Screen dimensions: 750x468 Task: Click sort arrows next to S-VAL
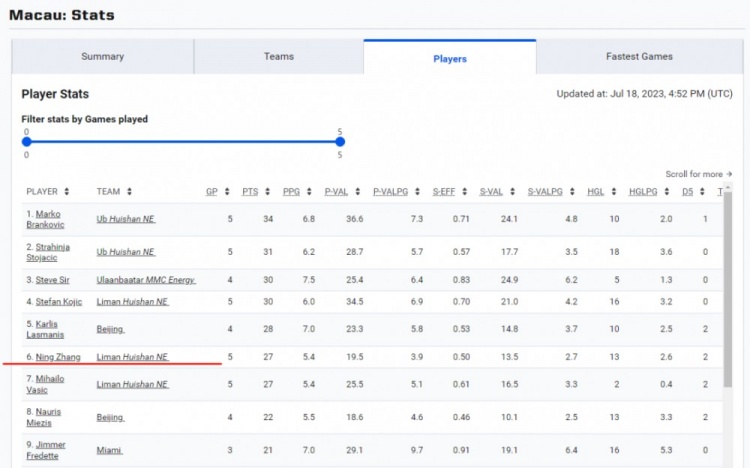click(x=512, y=191)
